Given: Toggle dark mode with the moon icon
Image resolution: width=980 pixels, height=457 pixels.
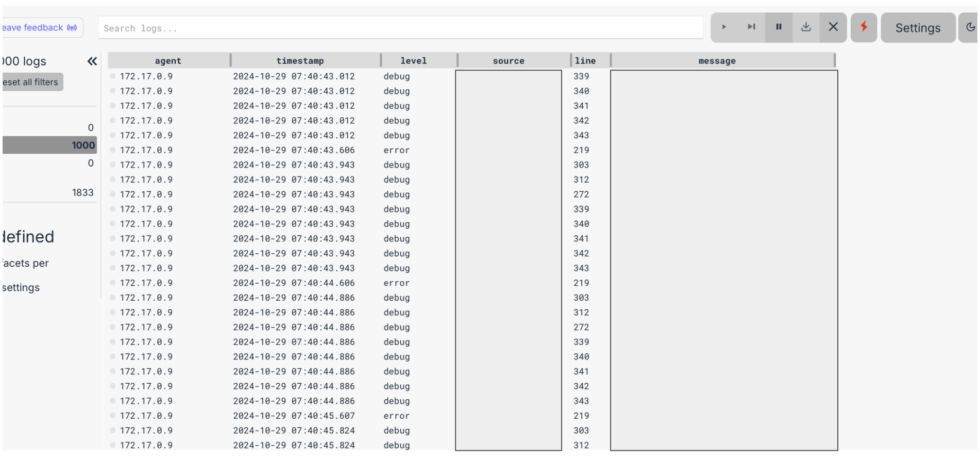Looking at the screenshot, I should pyautogui.click(x=970, y=27).
